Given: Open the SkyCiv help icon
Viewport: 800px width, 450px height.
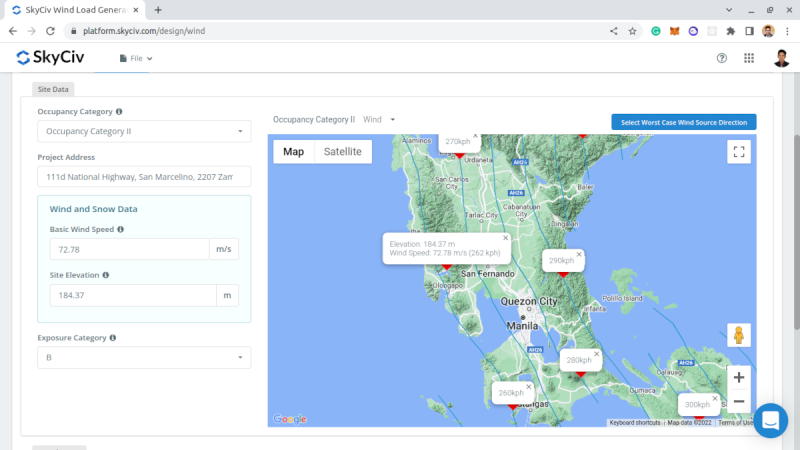Looking at the screenshot, I should tap(722, 58).
